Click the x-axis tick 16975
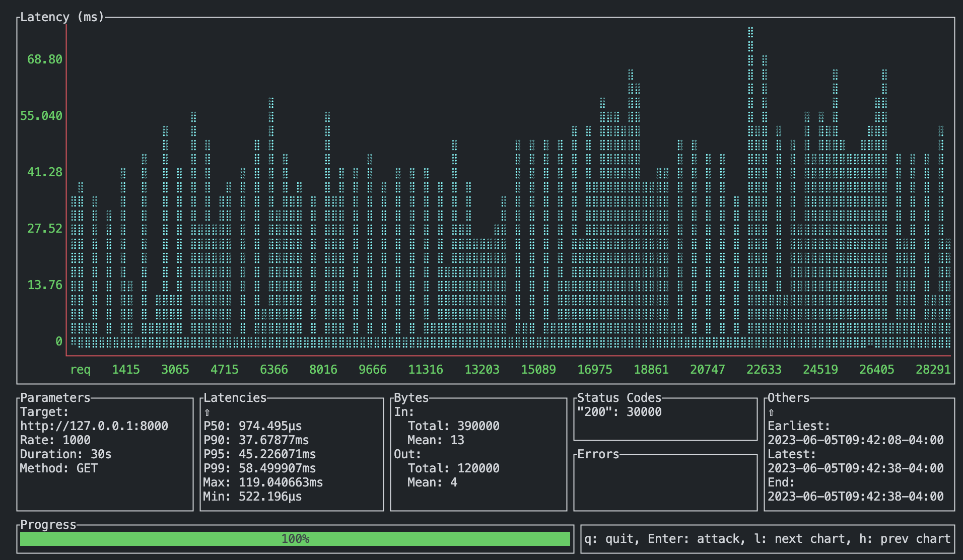This screenshot has height=560, width=963. click(x=595, y=370)
